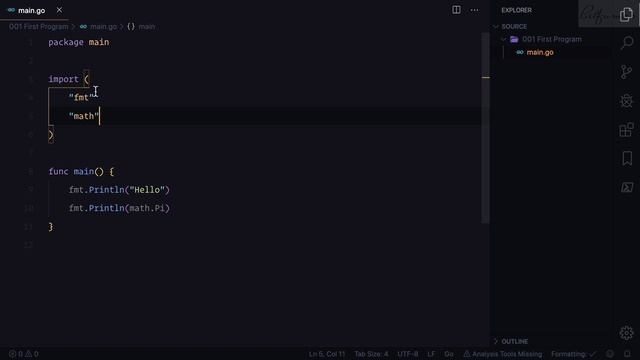640x360 pixels.
Task: Click the 001 First Program breadcrumb
Action: (38, 27)
